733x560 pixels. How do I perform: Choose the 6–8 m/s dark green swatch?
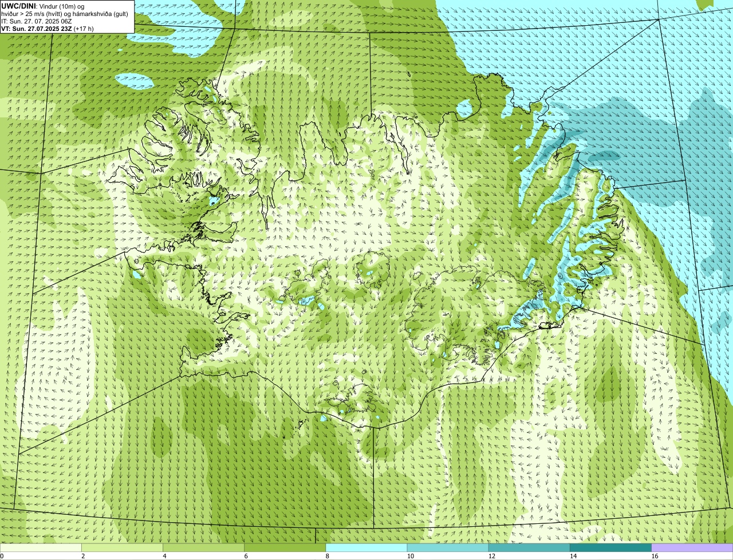[x=285, y=548]
